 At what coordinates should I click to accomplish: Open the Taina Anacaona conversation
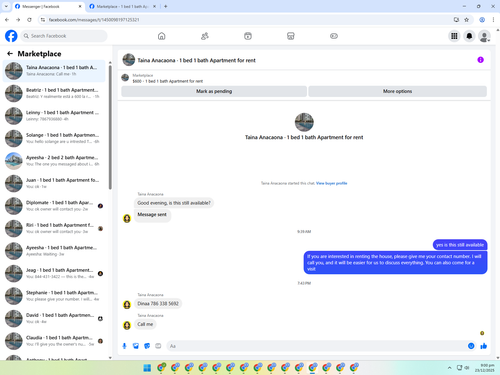pyautogui.click(x=54, y=71)
